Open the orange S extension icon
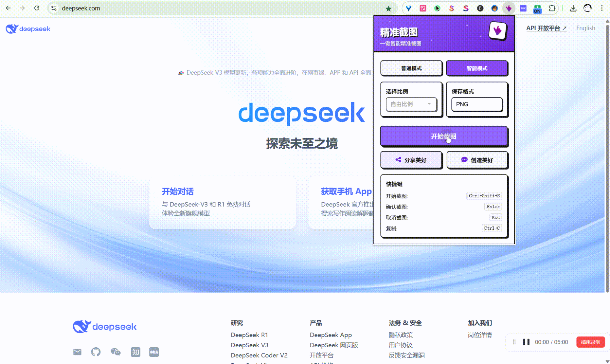Screen dimensions: 610x364 click(x=451, y=8)
